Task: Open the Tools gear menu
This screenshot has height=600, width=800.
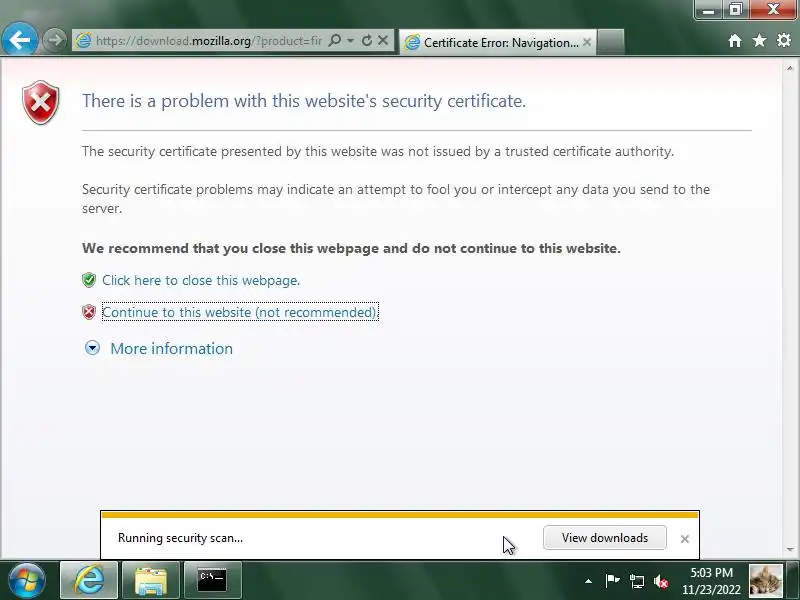Action: 784,40
